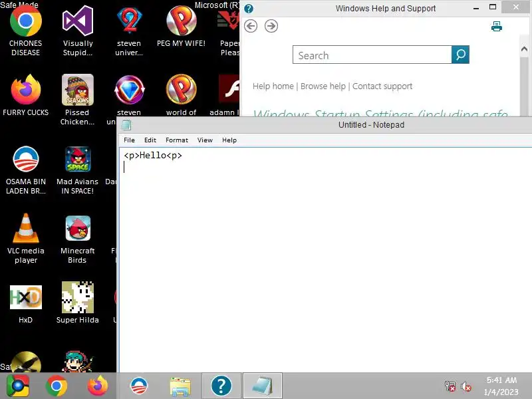Click the Help forward arrow button
The height and width of the screenshot is (399, 532).
coord(271,26)
